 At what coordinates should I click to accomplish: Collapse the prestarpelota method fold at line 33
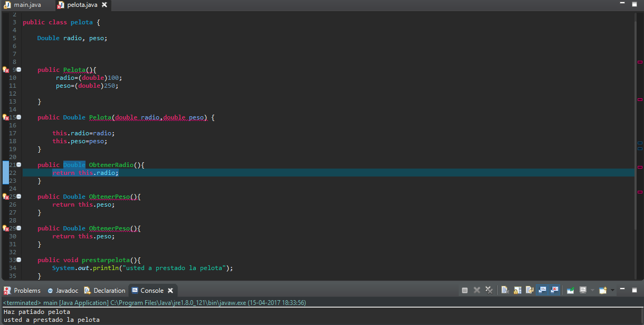tap(19, 260)
